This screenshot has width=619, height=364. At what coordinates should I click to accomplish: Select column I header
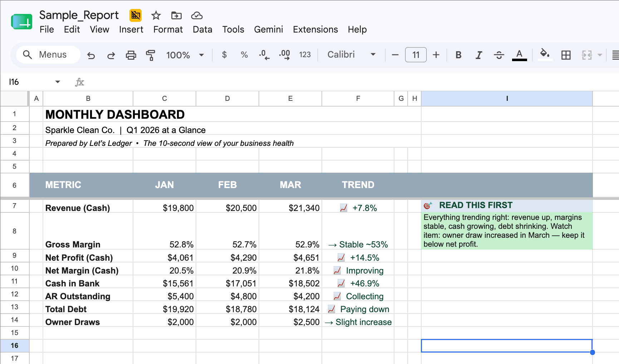point(507,98)
